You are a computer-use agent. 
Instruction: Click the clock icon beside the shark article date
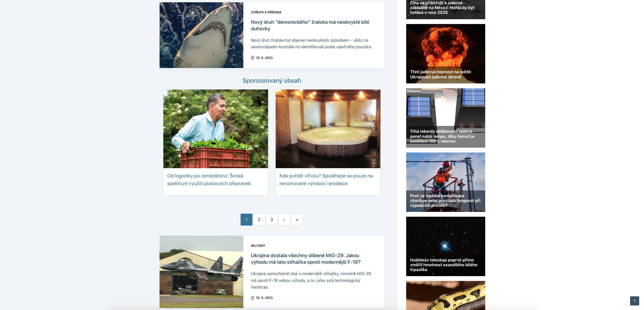coord(252,58)
